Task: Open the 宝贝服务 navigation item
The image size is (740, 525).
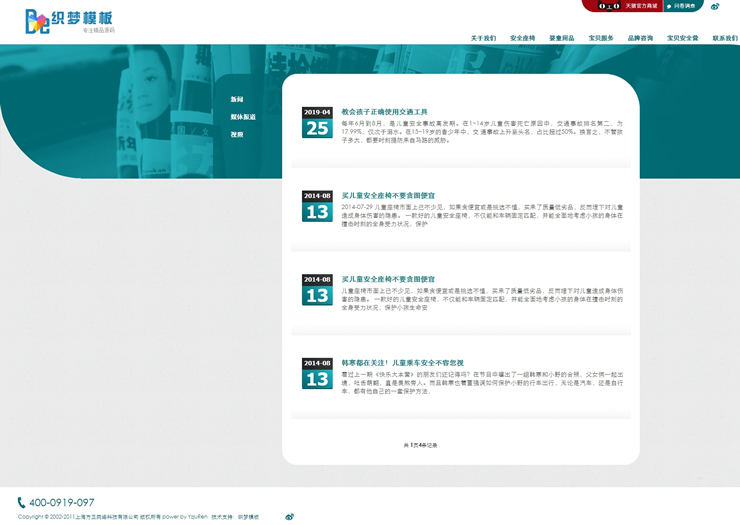Action: tap(601, 38)
